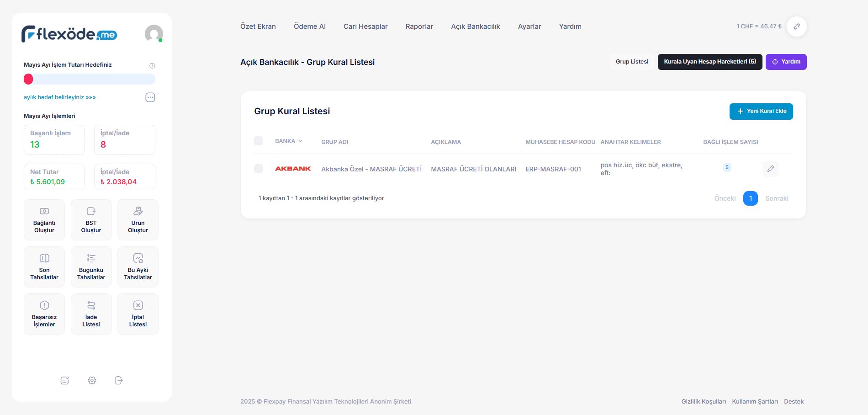Tick the Akbanka Özel row checkbox

pyautogui.click(x=259, y=169)
